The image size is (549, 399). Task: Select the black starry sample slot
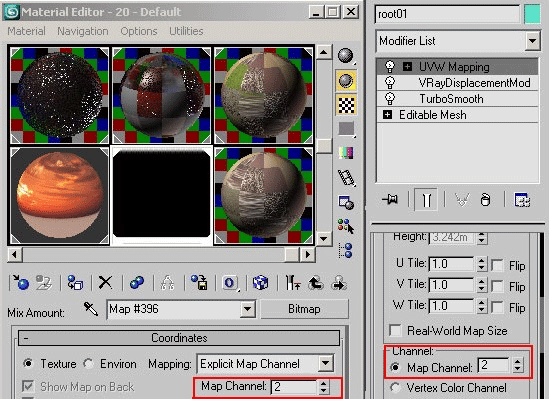60,96
